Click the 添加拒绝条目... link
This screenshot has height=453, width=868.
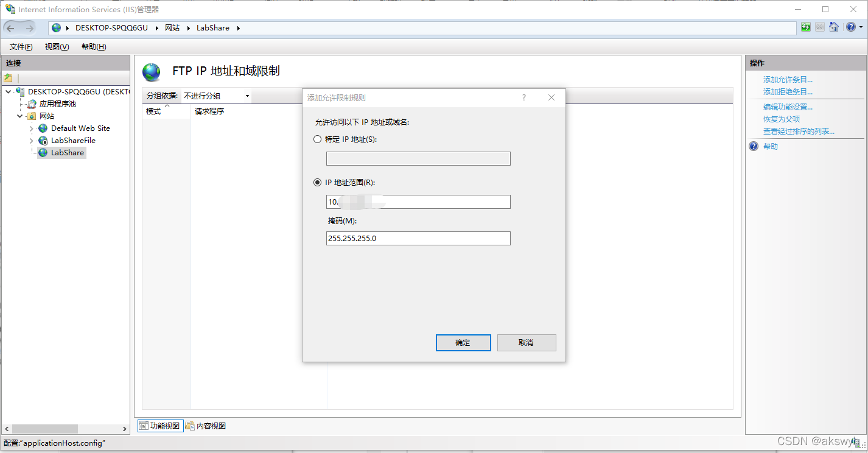click(788, 92)
